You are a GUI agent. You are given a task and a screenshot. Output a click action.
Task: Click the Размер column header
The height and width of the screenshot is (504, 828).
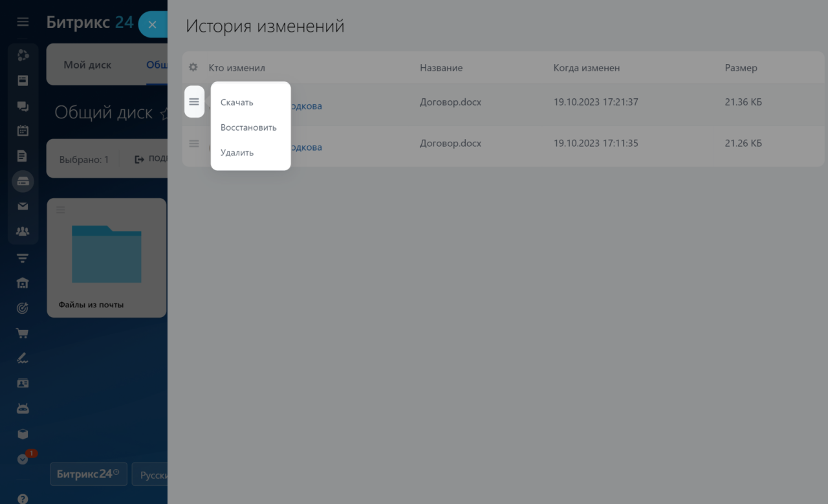pos(741,67)
